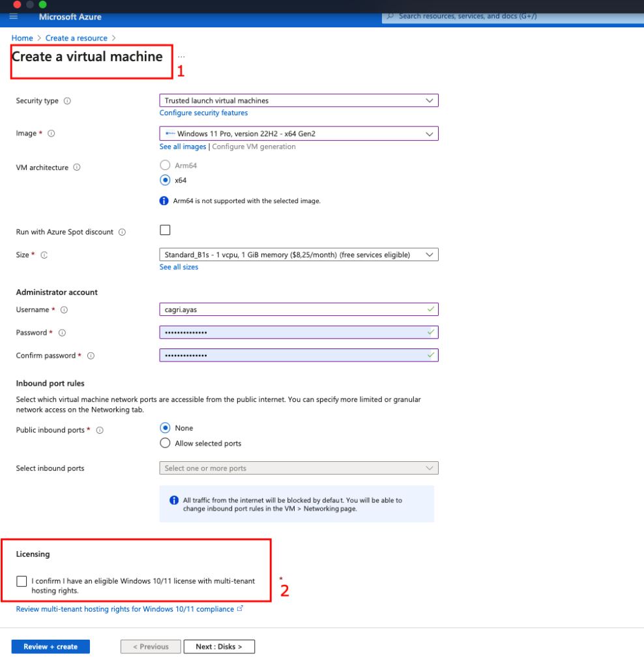Navigate to Create a resource breadcrumb
The height and width of the screenshot is (667, 644).
pyautogui.click(x=76, y=38)
